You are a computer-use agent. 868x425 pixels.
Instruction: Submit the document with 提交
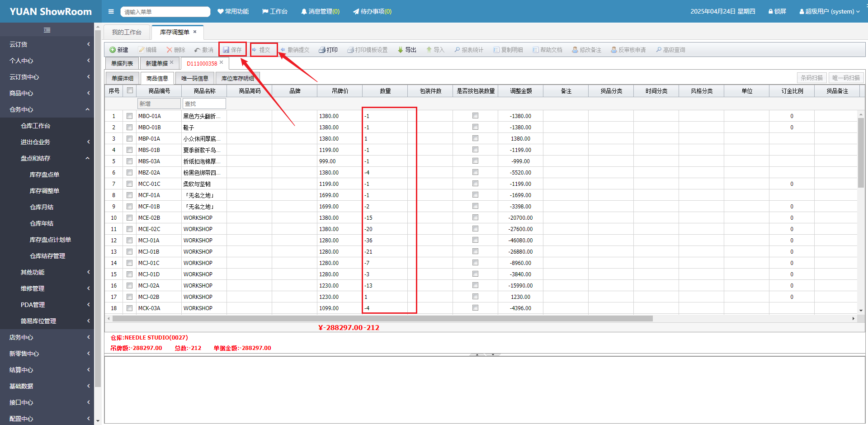(x=261, y=50)
